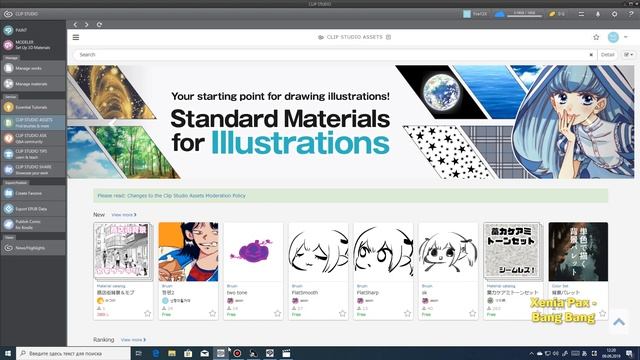Open the FlatSharp brush card
Image resolution: width=640 pixels, height=360 pixels.
(x=383, y=271)
